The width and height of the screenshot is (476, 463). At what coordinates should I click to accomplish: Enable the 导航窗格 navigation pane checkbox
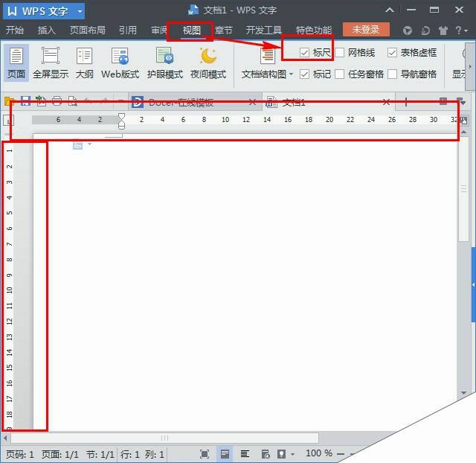(x=392, y=74)
